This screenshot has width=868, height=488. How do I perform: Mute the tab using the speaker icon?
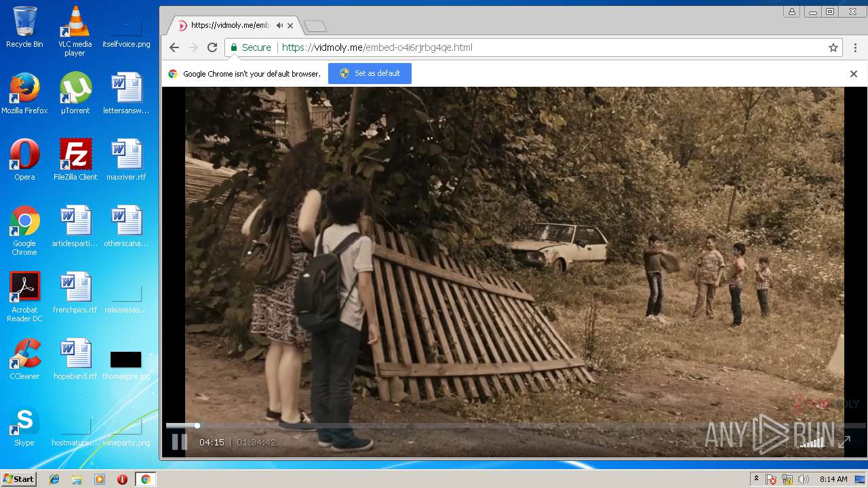pos(279,25)
